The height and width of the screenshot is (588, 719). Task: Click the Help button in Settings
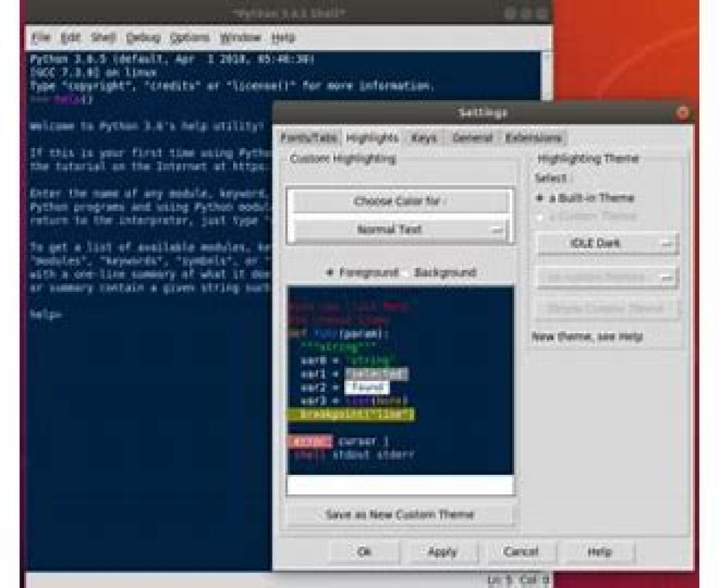(x=599, y=552)
